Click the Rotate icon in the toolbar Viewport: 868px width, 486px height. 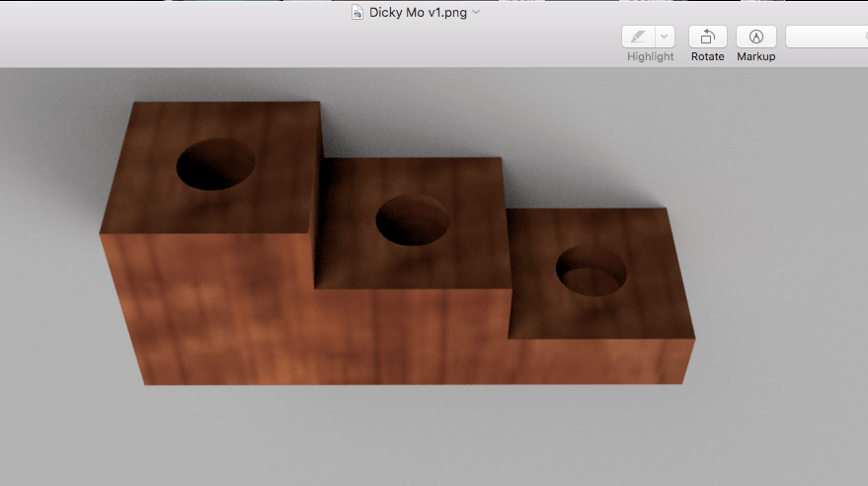pyautogui.click(x=707, y=37)
